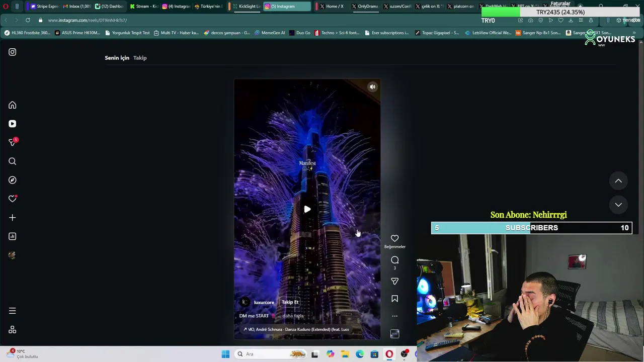The image size is (644, 362).
Task: Click the taskbar Ara search box
Action: tap(270, 354)
